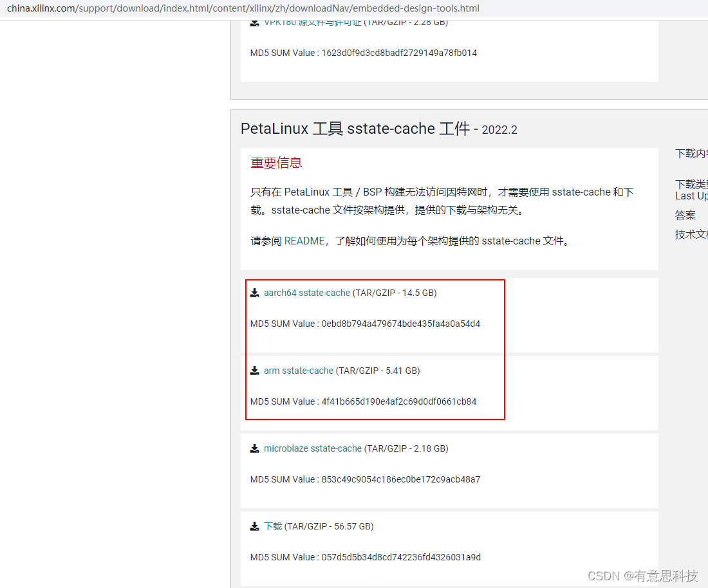This screenshot has height=588, width=708.
Task: Click the 重要信息 notice heading
Action: 276,163
